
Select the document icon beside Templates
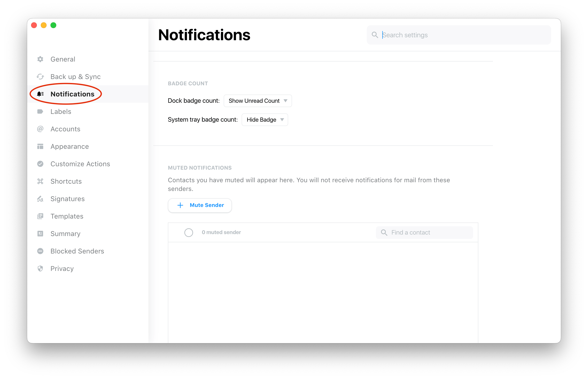pos(40,216)
